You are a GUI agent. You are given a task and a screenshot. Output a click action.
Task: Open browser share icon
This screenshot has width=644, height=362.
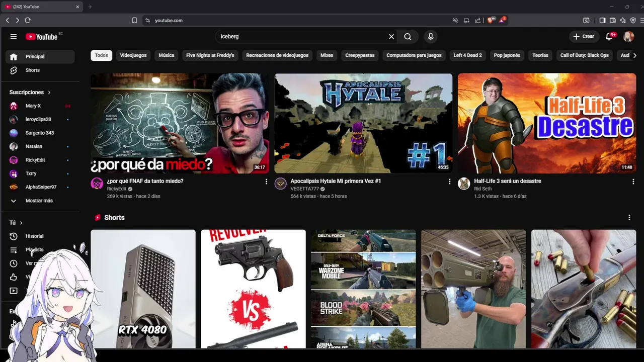click(x=477, y=21)
